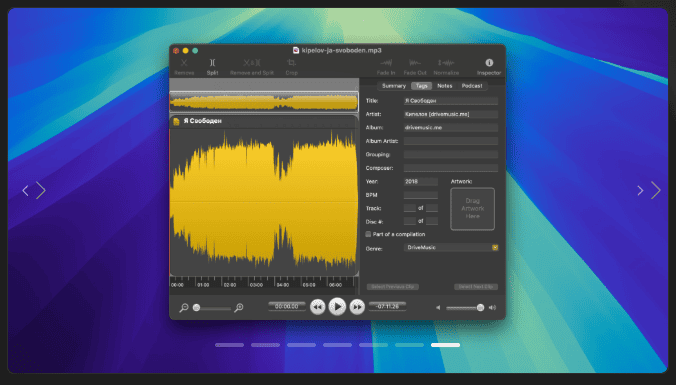Click the overview waveform strip
676x385 pixels.
point(264,103)
